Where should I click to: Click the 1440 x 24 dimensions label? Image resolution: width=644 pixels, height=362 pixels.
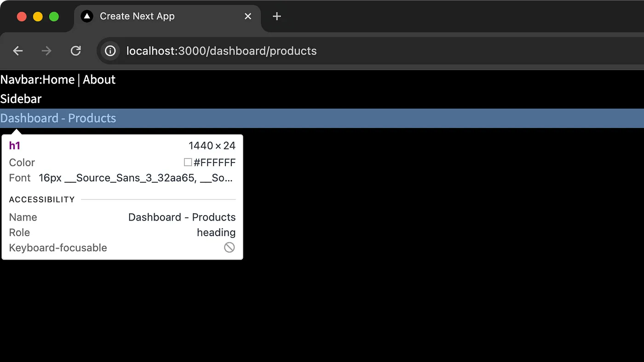[212, 146]
